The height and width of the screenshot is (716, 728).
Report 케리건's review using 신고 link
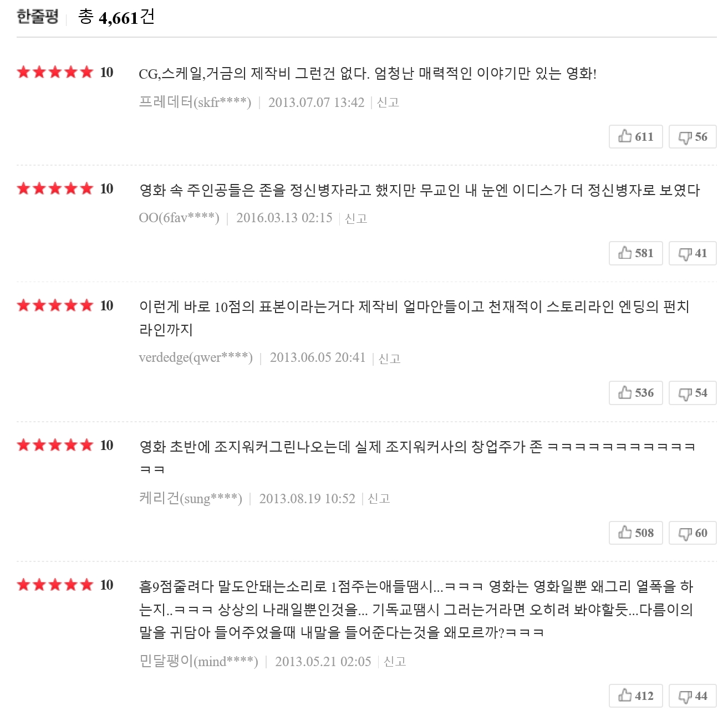click(x=379, y=499)
